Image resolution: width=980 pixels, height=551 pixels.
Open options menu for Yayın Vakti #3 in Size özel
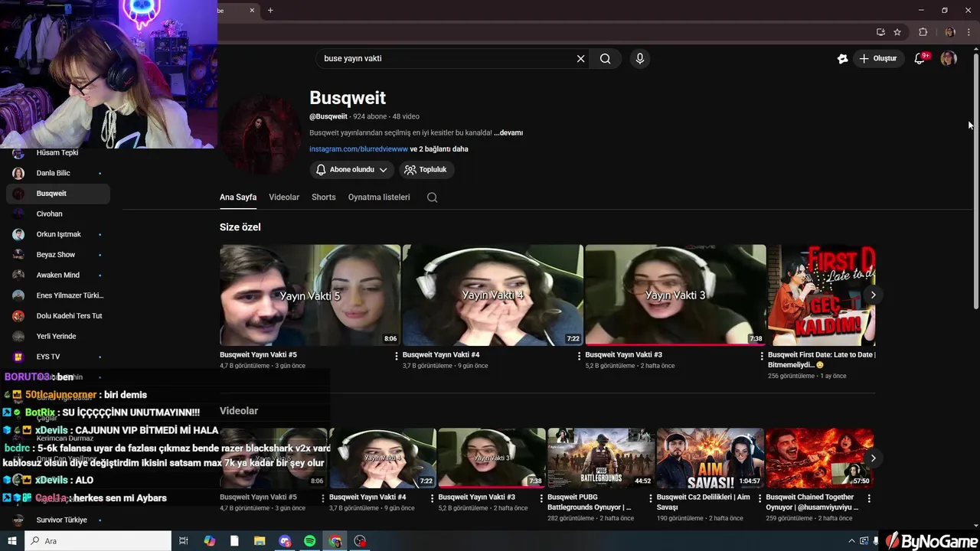tap(762, 356)
